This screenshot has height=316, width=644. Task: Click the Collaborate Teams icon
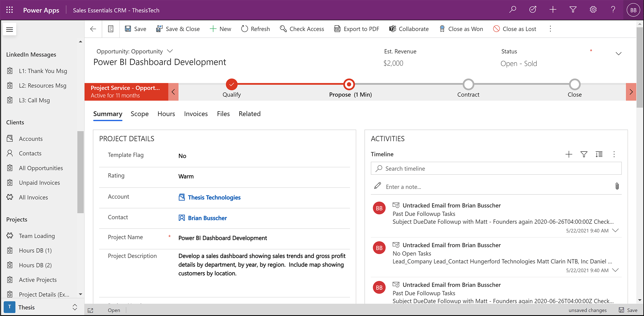393,29
